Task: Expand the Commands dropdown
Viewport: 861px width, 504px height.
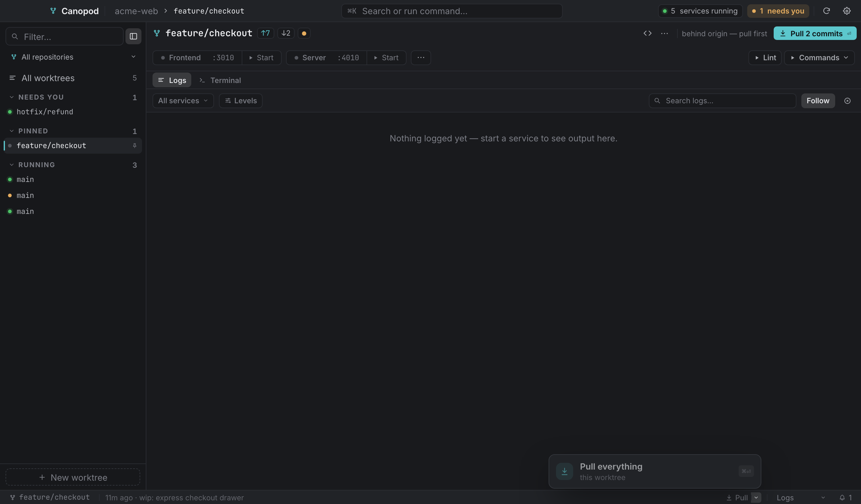Action: click(819, 58)
